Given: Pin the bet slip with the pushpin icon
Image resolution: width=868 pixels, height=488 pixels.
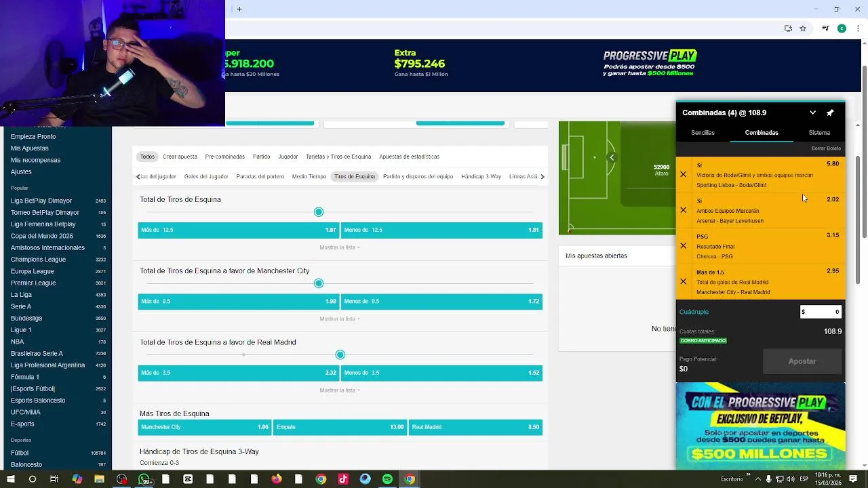Looking at the screenshot, I should click(x=830, y=113).
